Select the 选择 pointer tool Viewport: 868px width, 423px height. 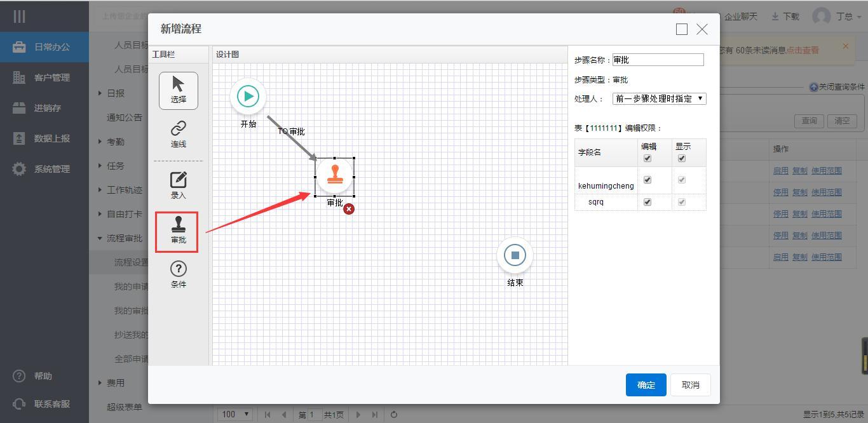pyautogui.click(x=178, y=90)
